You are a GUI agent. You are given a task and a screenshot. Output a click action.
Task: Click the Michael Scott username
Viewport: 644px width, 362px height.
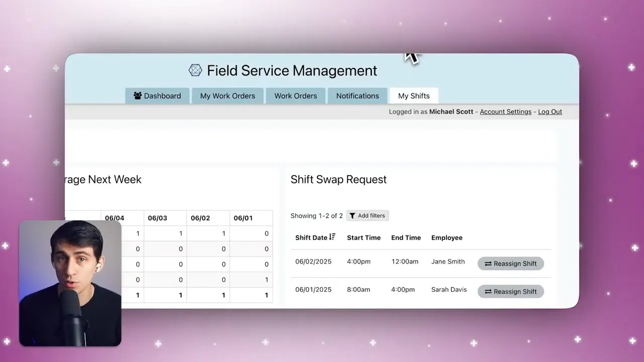(451, 112)
